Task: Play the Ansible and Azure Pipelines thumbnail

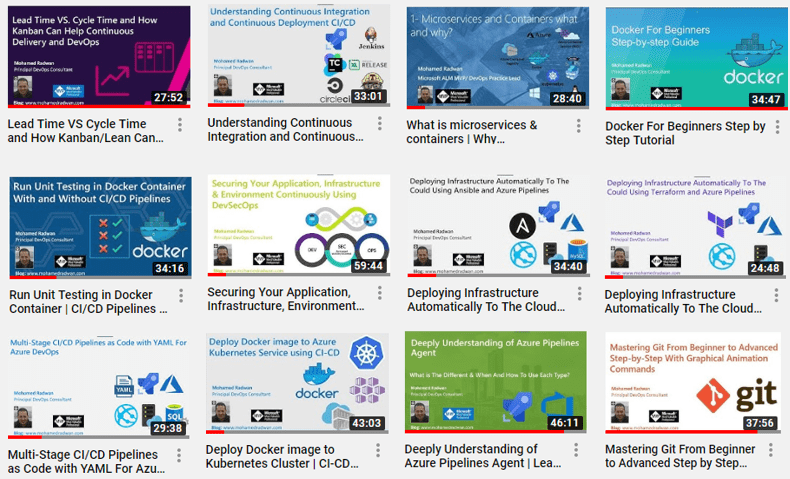Action: coord(499,226)
